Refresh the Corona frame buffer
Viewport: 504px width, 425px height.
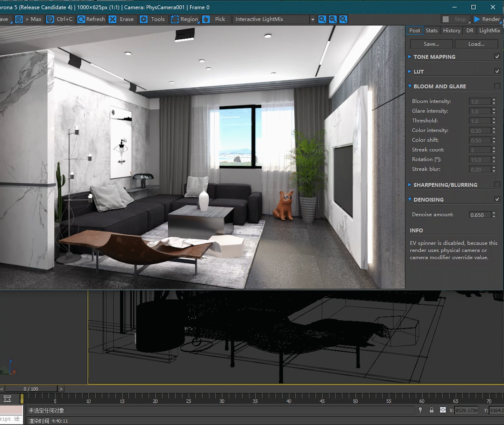[91, 19]
